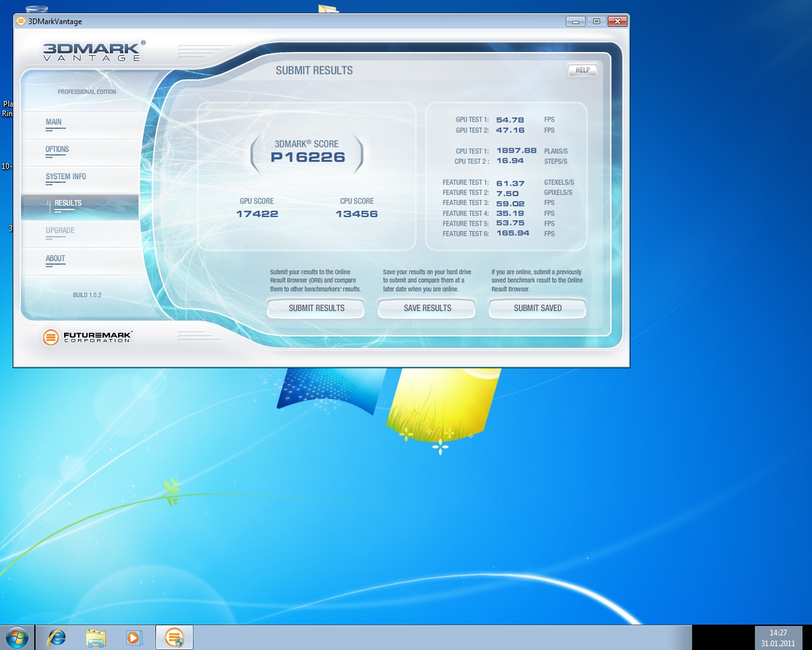
Task: Close the 3DMarkVantage window
Action: pos(617,22)
